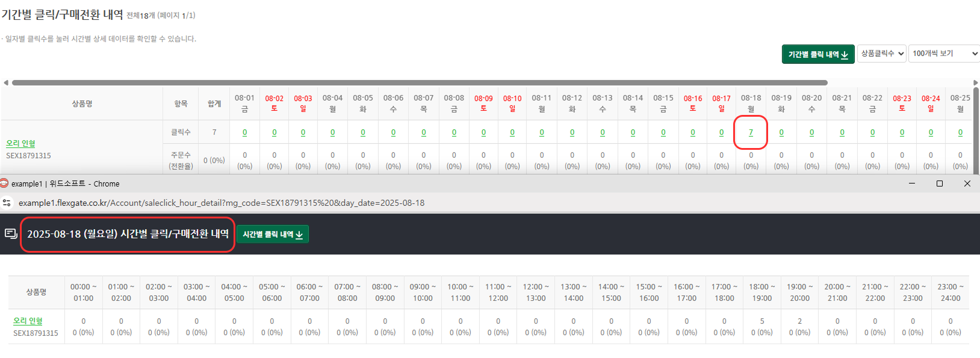
Task: Click the 00:00 ~ 01:00 column header
Action: 83,292
